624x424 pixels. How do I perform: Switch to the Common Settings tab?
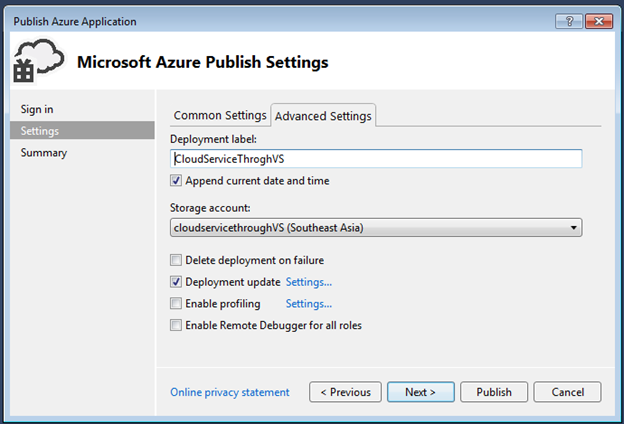(x=220, y=115)
